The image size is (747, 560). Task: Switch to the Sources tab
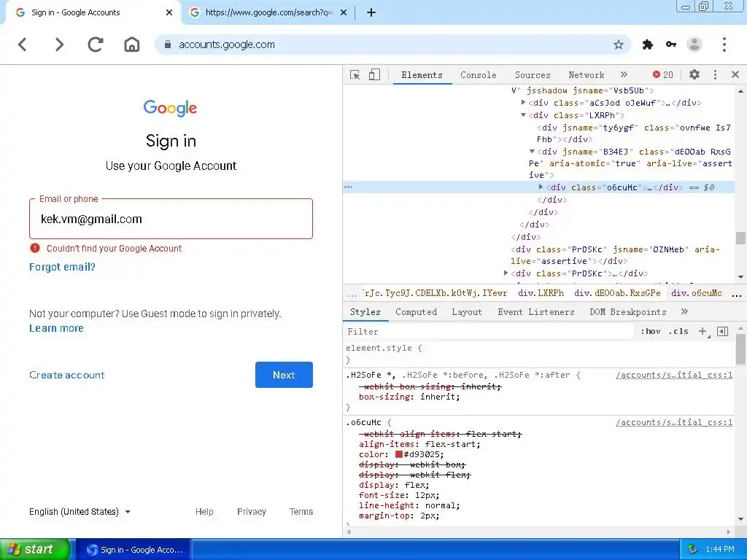(533, 75)
